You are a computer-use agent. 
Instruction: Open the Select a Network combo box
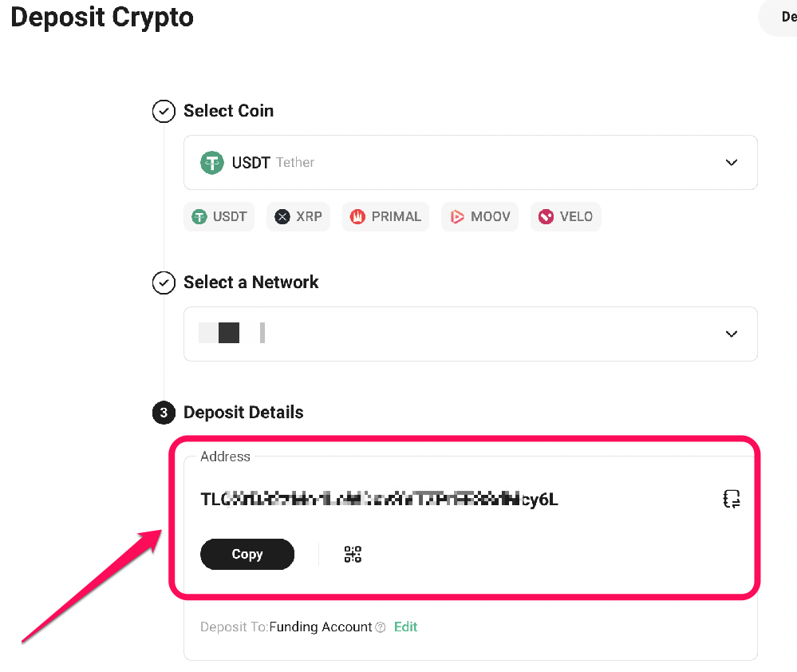(x=471, y=334)
